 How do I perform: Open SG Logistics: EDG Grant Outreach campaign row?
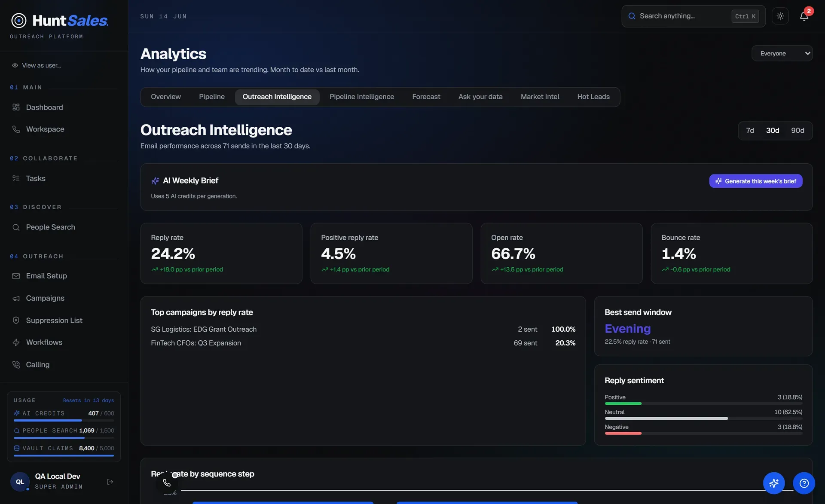pos(363,330)
